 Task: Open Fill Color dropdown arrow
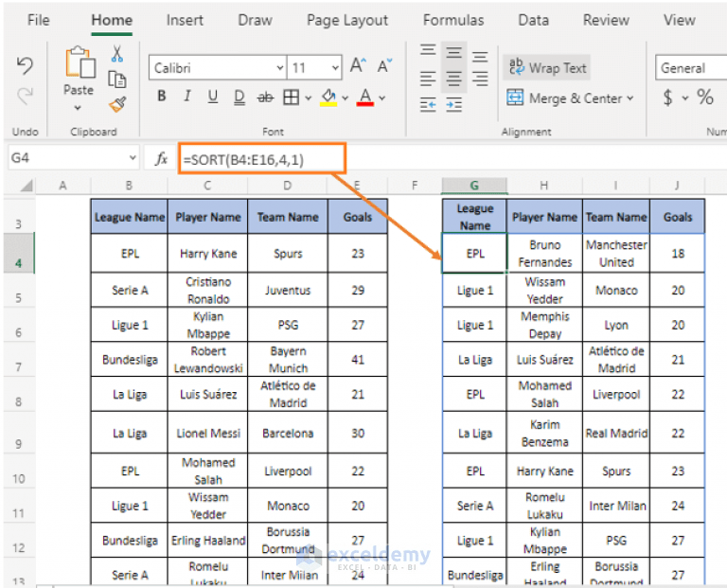click(x=345, y=98)
